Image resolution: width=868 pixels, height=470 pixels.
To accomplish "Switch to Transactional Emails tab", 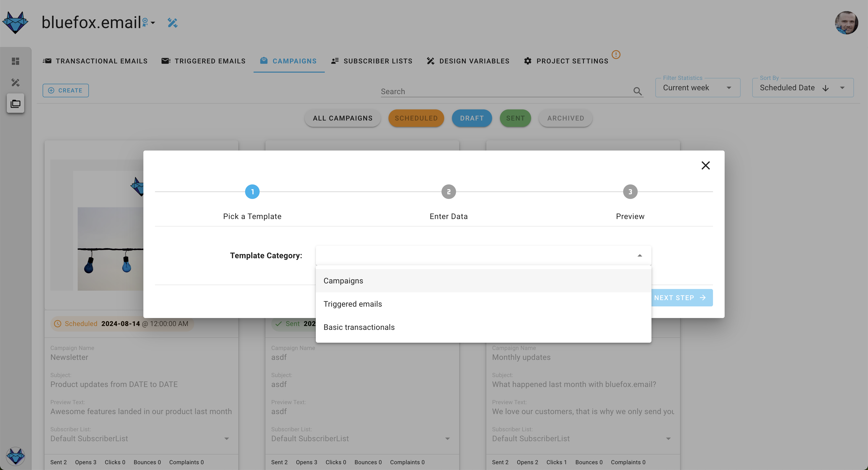I will click(95, 61).
